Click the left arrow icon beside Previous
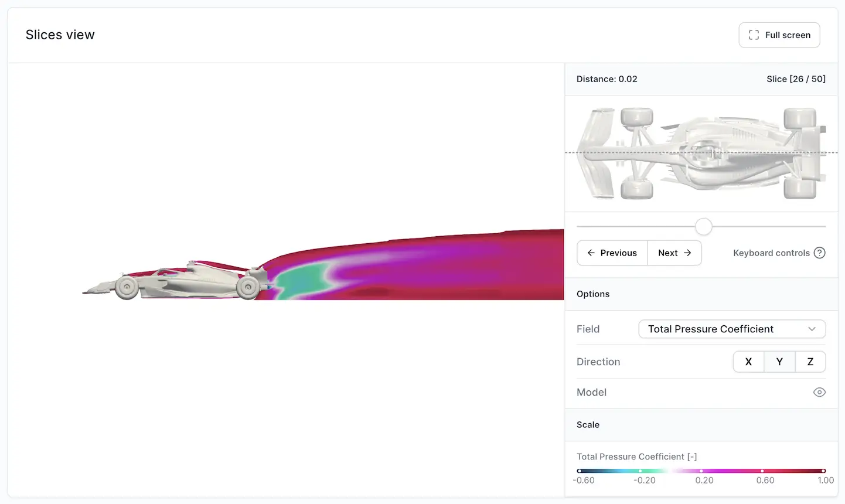The image size is (845, 504). click(591, 253)
